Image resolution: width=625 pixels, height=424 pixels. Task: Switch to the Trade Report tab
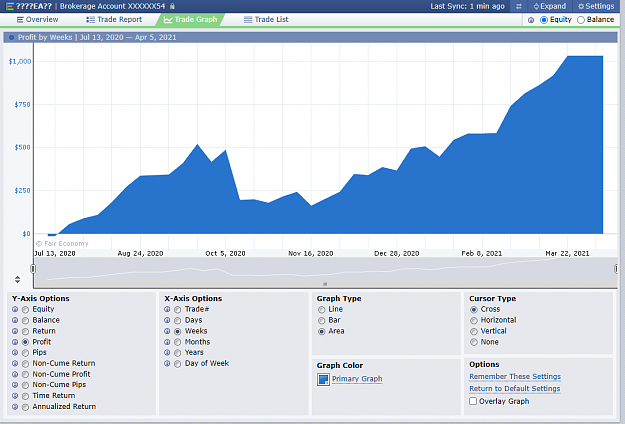[114, 20]
